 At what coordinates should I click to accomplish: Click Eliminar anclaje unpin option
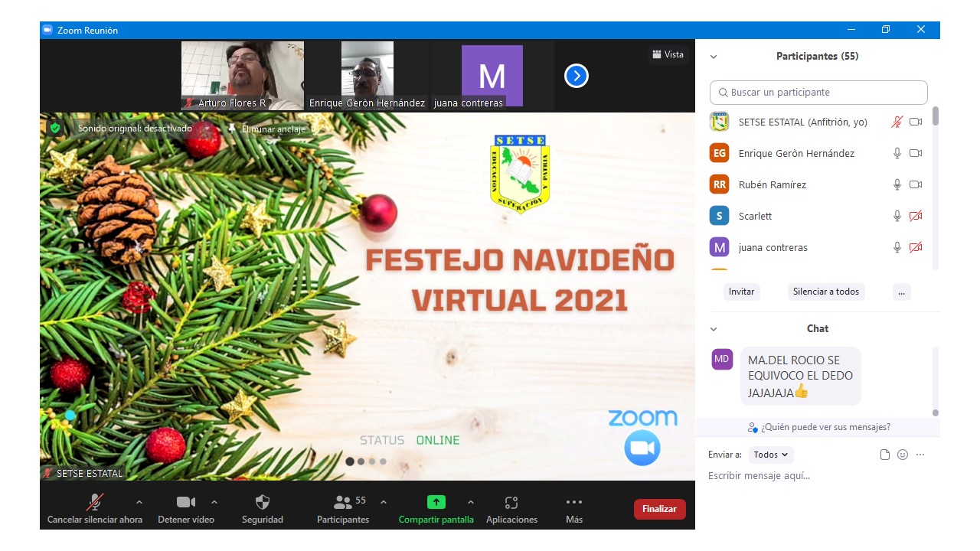pyautogui.click(x=267, y=129)
